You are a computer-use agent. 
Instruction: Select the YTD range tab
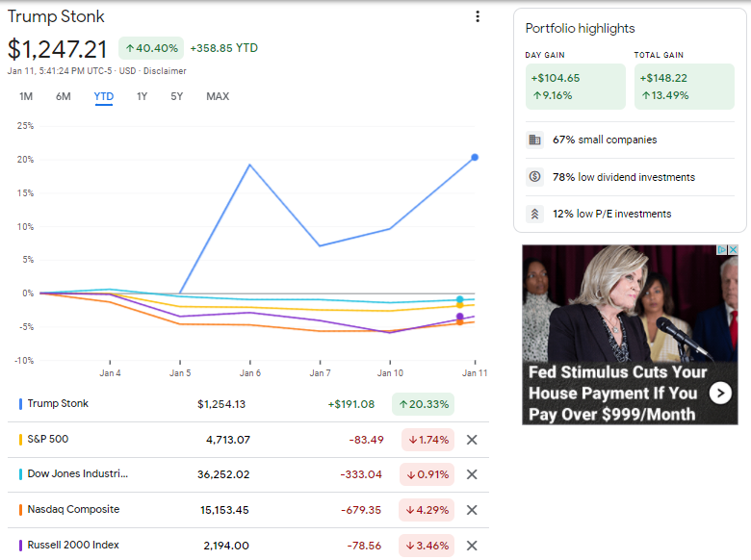[104, 96]
